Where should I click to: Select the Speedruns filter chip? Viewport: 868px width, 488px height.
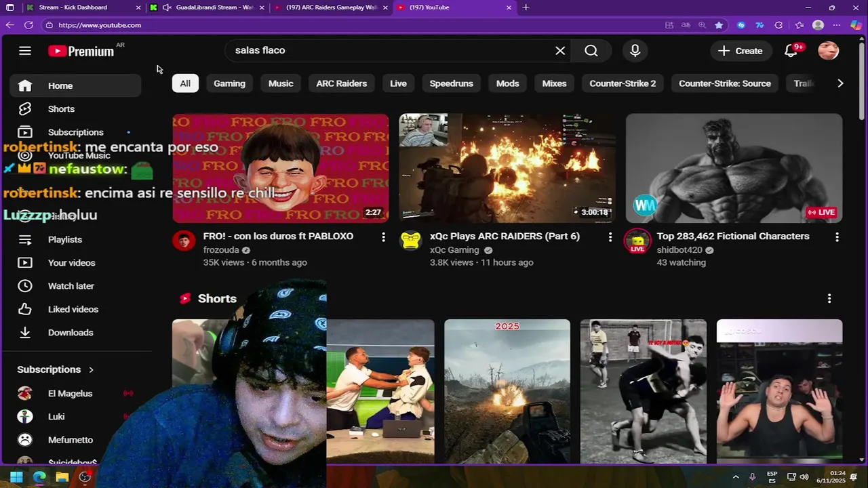point(451,83)
